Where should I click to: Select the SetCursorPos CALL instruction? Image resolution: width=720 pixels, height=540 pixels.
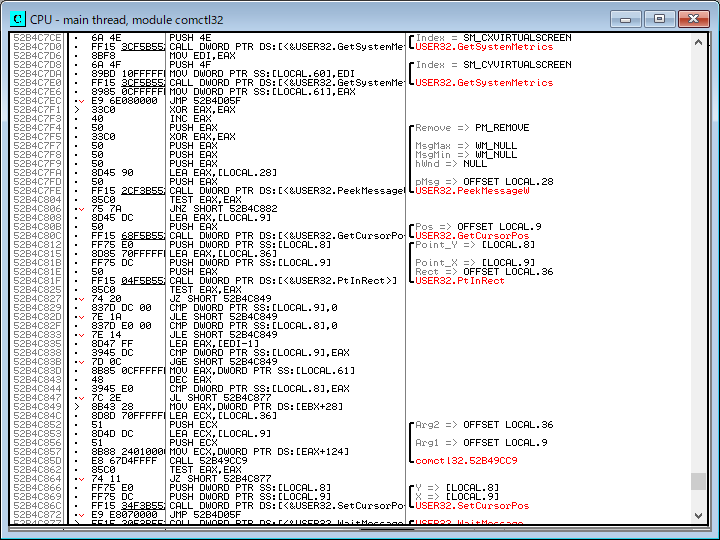tap(287, 506)
